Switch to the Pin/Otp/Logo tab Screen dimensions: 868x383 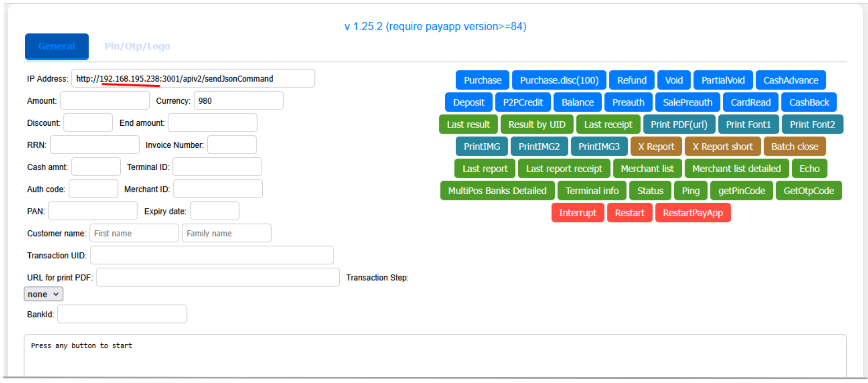click(x=137, y=46)
